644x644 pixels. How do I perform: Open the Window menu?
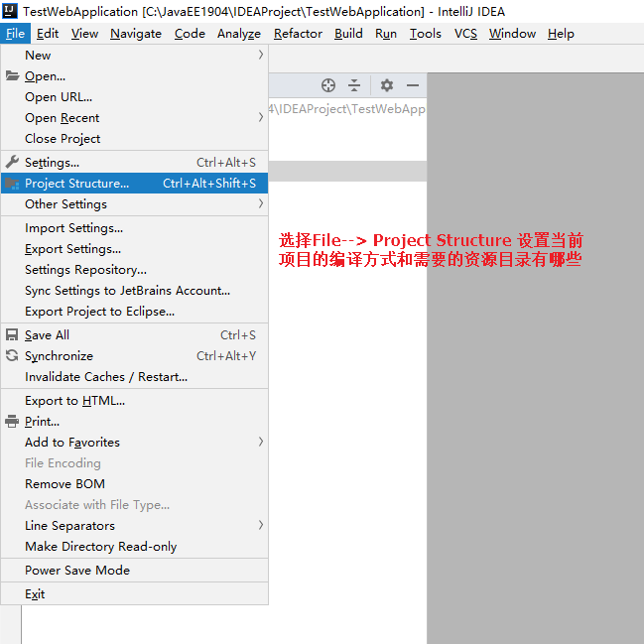point(513,34)
